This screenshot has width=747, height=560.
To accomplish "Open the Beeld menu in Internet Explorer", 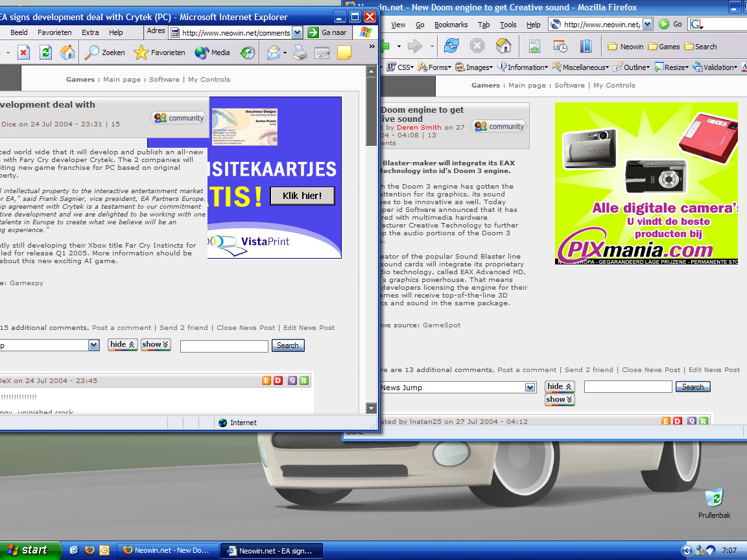I will 19,32.
